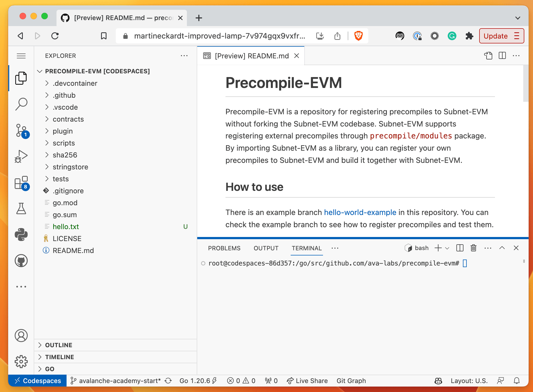Open browser tab list chevron
The height and width of the screenshot is (392, 533).
click(518, 18)
